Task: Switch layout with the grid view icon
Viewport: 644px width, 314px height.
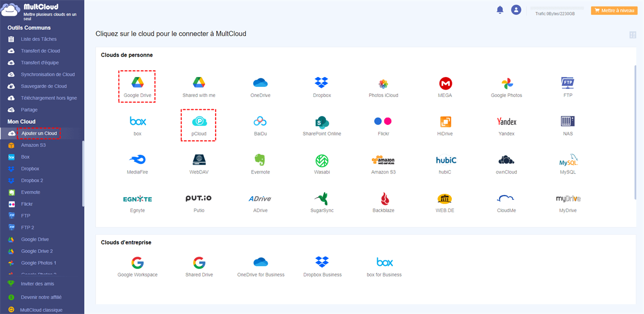Action: [x=633, y=35]
